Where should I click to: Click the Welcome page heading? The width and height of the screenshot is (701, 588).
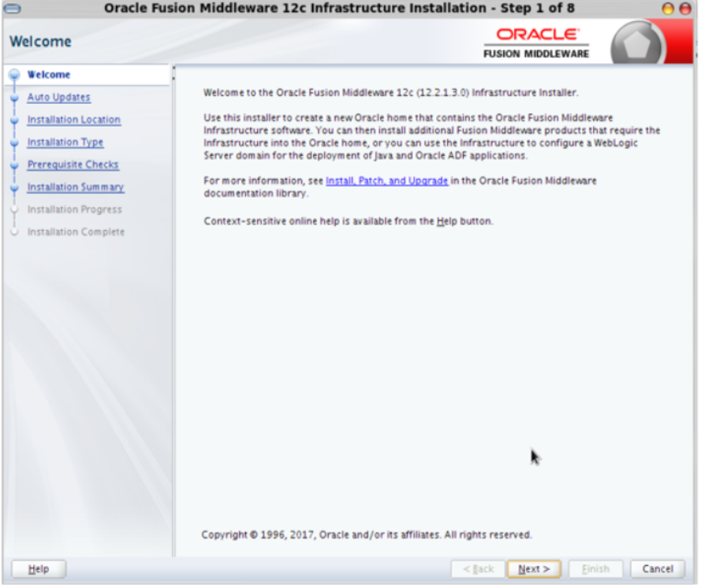[x=40, y=42]
